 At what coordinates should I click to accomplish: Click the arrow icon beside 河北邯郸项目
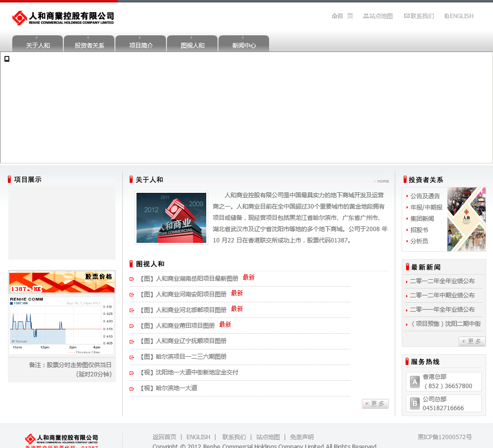[x=132, y=311]
